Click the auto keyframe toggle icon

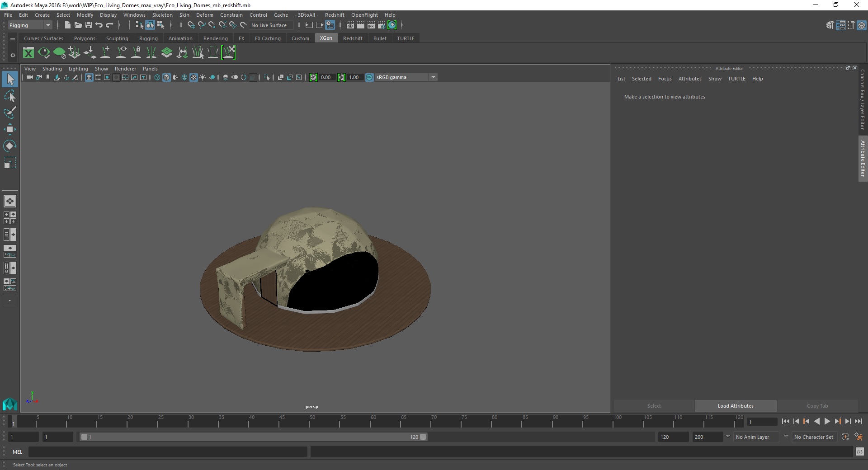pos(845,437)
